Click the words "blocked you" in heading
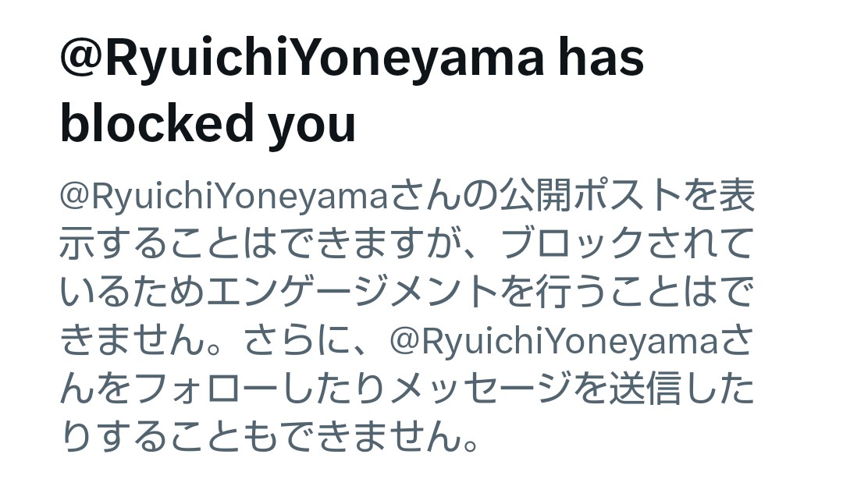Screen dimensions: 843x504 pyautogui.click(x=208, y=123)
